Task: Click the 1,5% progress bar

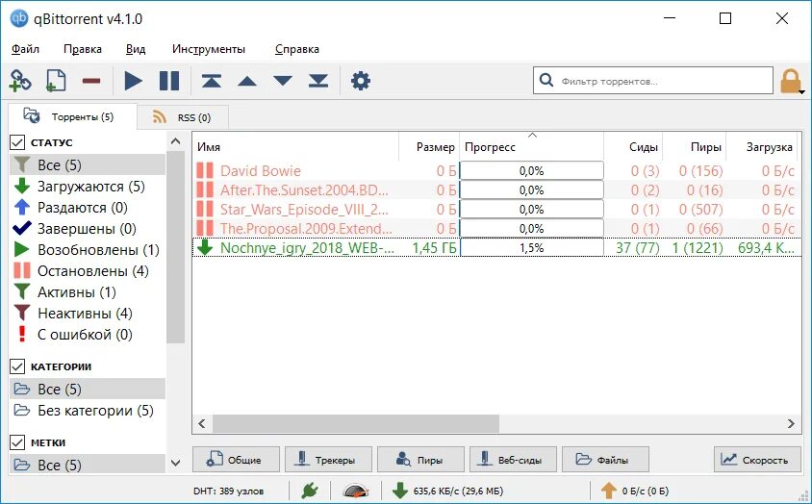Action: coord(532,247)
